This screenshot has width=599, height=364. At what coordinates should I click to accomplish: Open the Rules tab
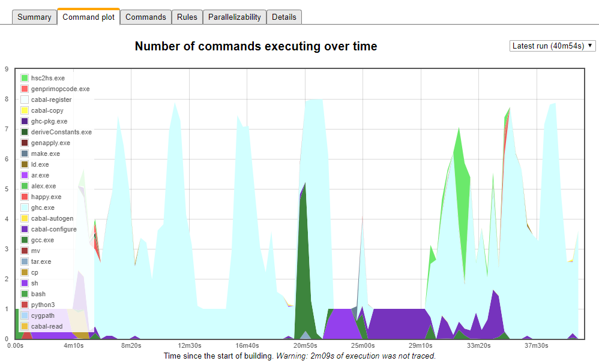(x=187, y=17)
